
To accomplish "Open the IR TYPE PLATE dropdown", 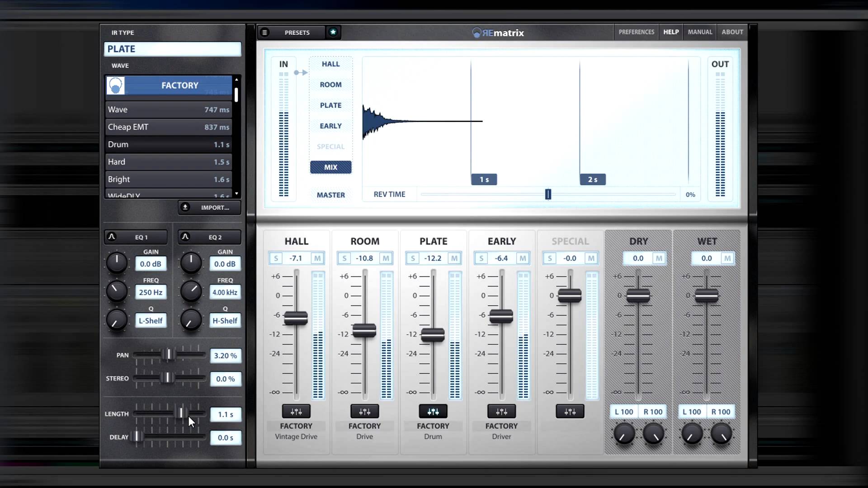I will (173, 49).
